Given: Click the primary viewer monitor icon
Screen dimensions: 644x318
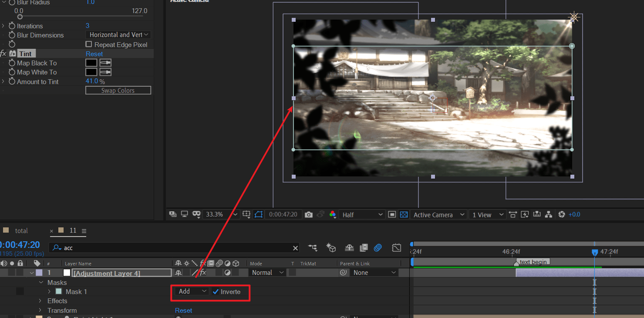Looking at the screenshot, I should [x=184, y=214].
